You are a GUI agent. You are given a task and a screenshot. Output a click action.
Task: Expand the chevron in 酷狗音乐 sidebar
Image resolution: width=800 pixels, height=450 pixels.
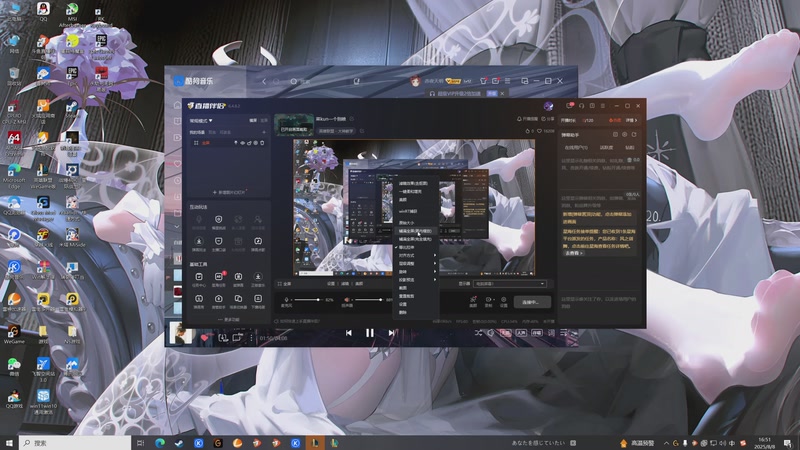point(177,226)
